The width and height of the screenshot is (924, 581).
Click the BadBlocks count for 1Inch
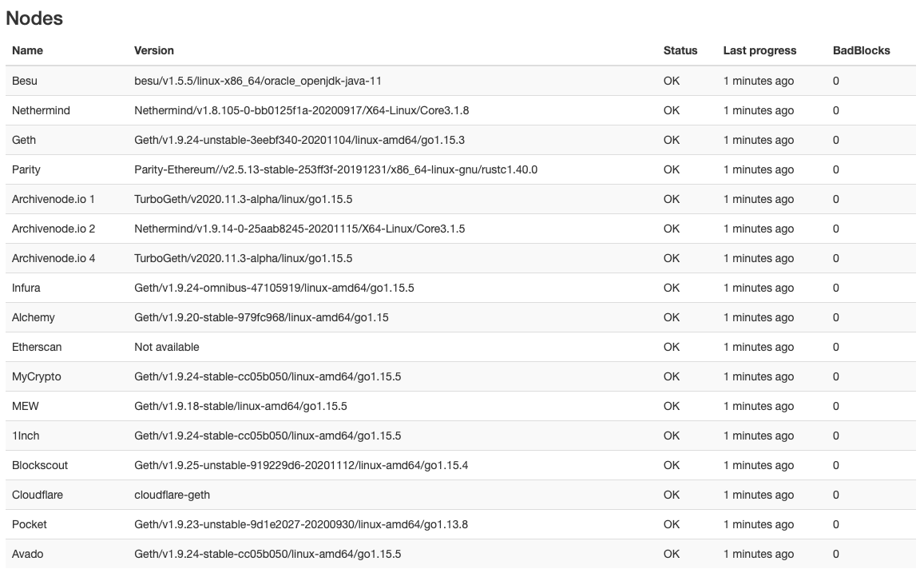point(835,436)
